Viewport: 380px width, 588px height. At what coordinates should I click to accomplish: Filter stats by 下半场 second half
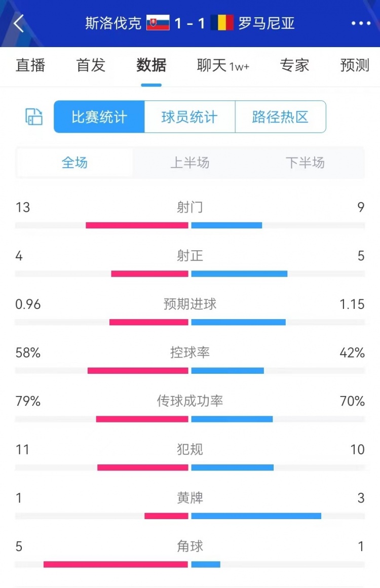point(305,163)
